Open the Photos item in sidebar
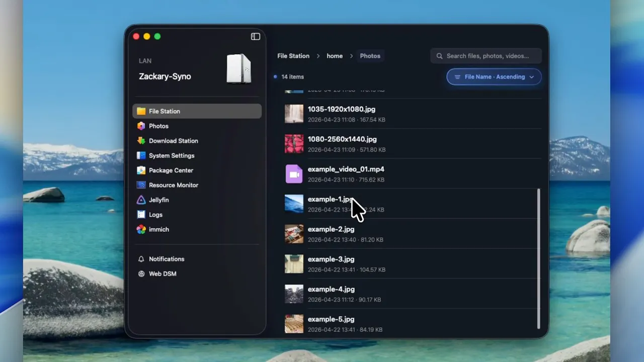This screenshot has height=362, width=644. [197, 126]
